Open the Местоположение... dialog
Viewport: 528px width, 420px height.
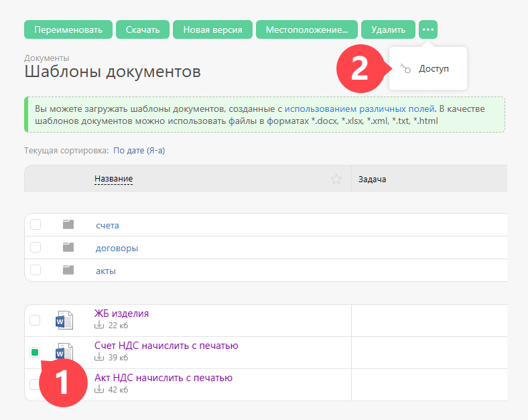[306, 29]
